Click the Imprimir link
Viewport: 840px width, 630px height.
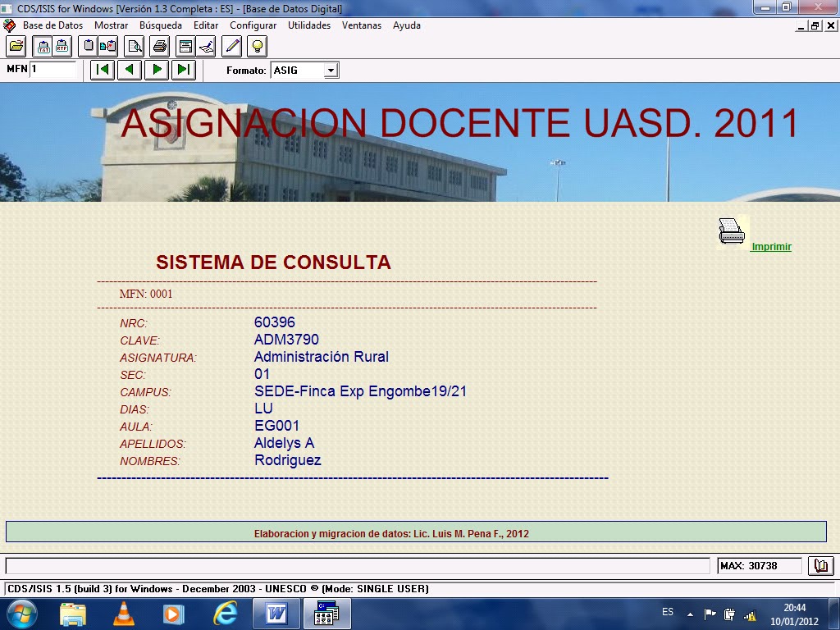pyautogui.click(x=770, y=246)
